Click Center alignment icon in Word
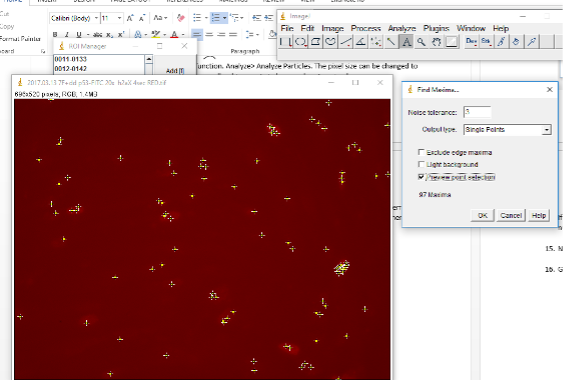This screenshot has height=380, width=564. (209, 35)
